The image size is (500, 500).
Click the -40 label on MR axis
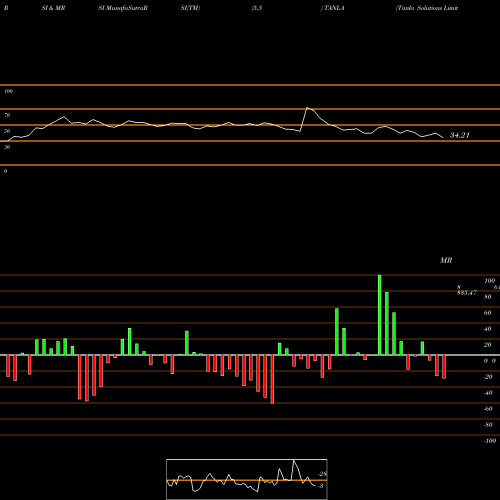click(x=488, y=393)
